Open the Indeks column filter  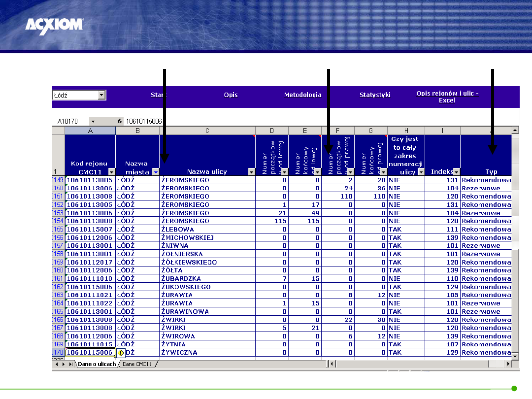point(456,172)
